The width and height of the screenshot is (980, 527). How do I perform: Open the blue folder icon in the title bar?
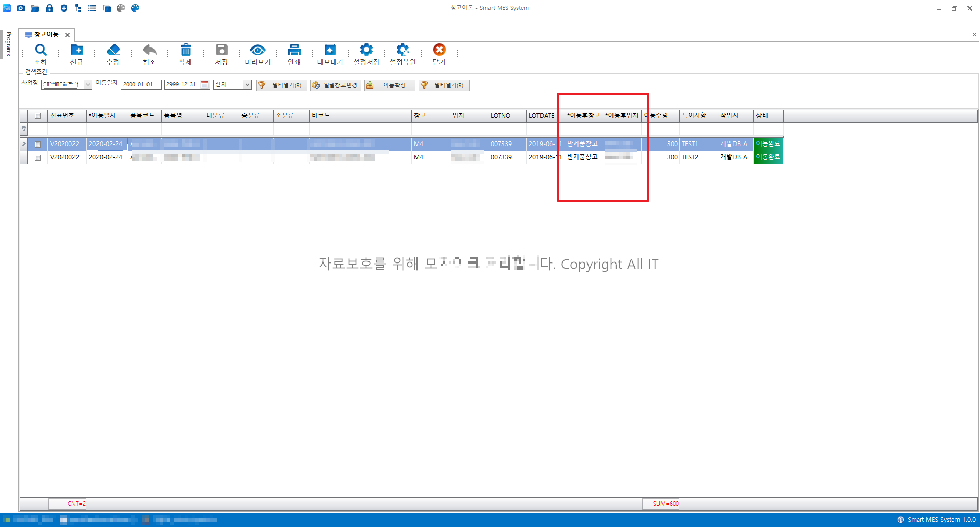click(35, 8)
